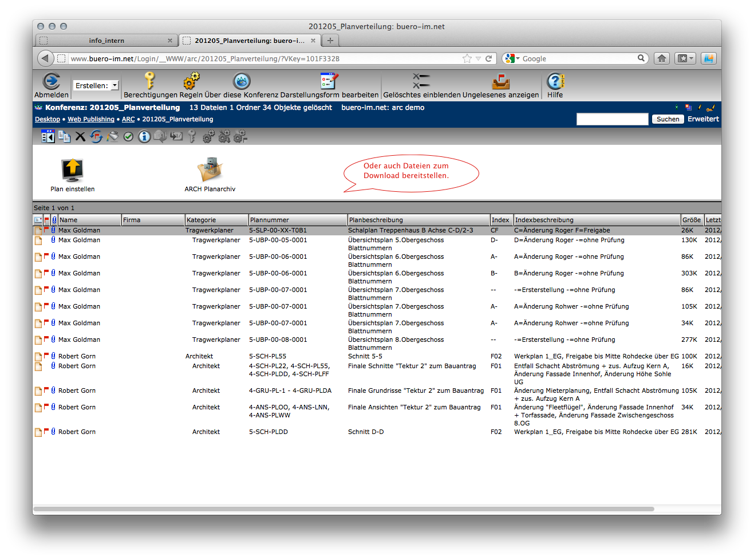Screen dimensions: 754x560
Task: Follow the Web Publishing breadcrumb link
Action: (x=91, y=119)
